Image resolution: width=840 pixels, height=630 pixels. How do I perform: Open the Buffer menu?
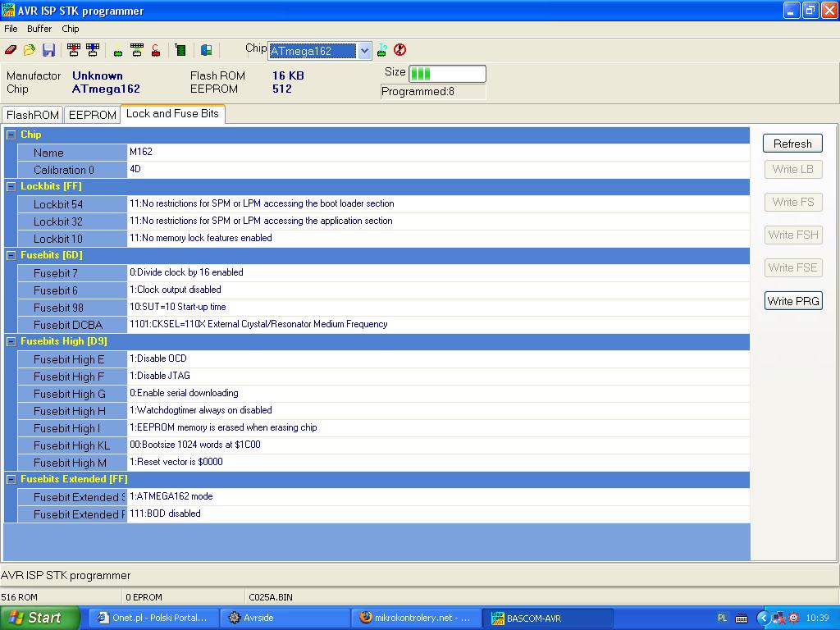coord(39,29)
